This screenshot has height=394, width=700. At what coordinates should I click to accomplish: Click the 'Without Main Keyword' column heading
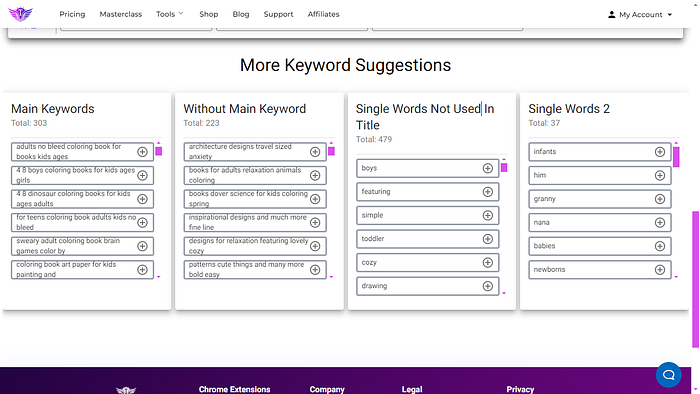[x=245, y=109]
